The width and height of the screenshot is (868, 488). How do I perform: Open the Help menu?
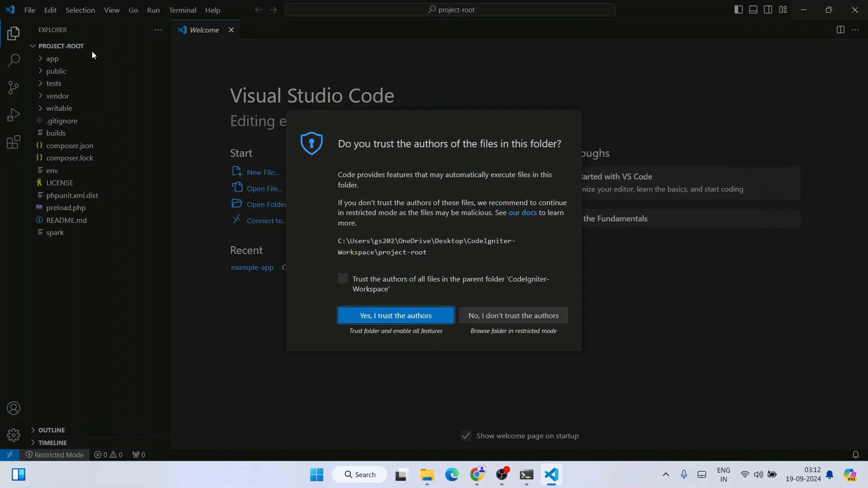click(x=212, y=10)
